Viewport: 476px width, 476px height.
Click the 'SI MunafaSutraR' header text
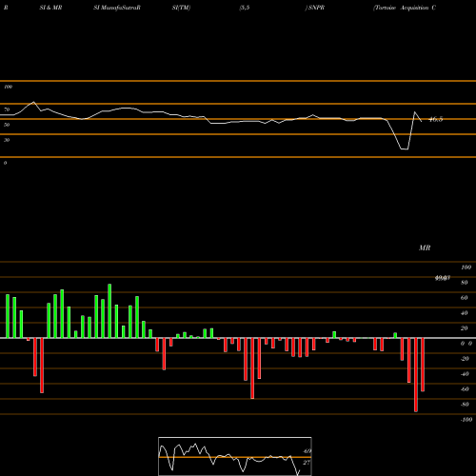117,8
